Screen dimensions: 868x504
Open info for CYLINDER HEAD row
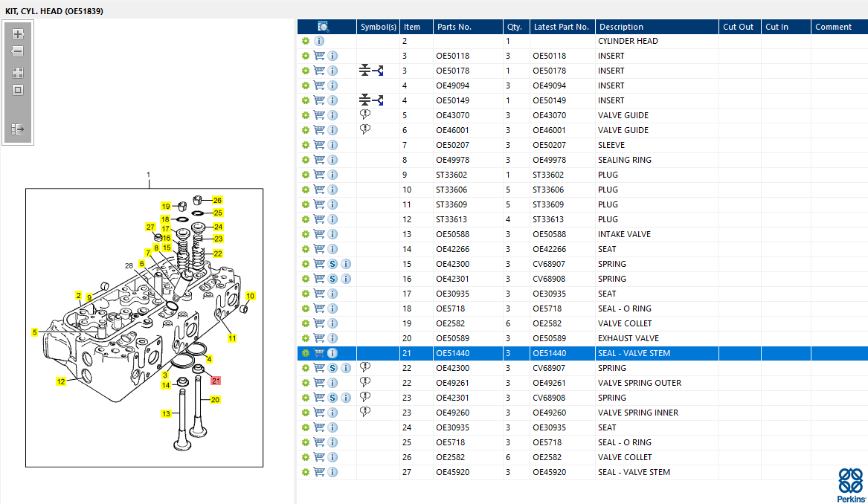319,41
